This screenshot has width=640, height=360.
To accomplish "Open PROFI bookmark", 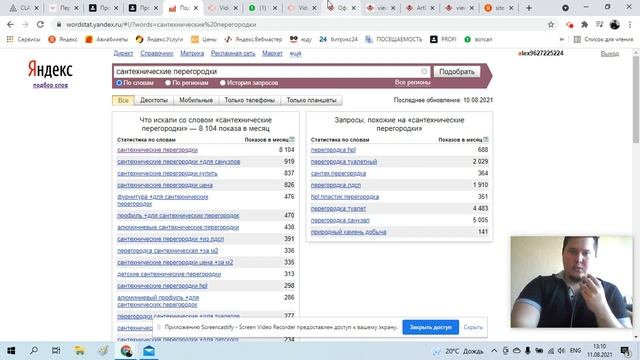I will 443,39.
